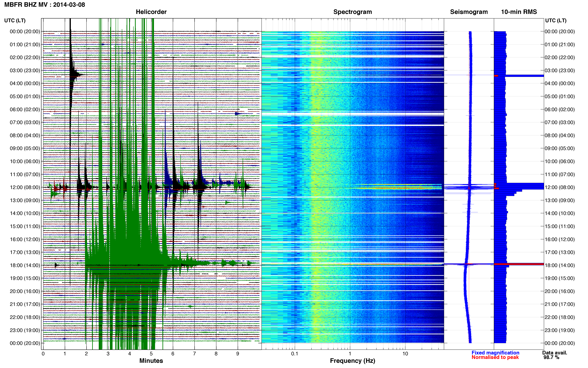Click the '98.7 %' data availability value
588x368 pixels.
pyautogui.click(x=551, y=357)
